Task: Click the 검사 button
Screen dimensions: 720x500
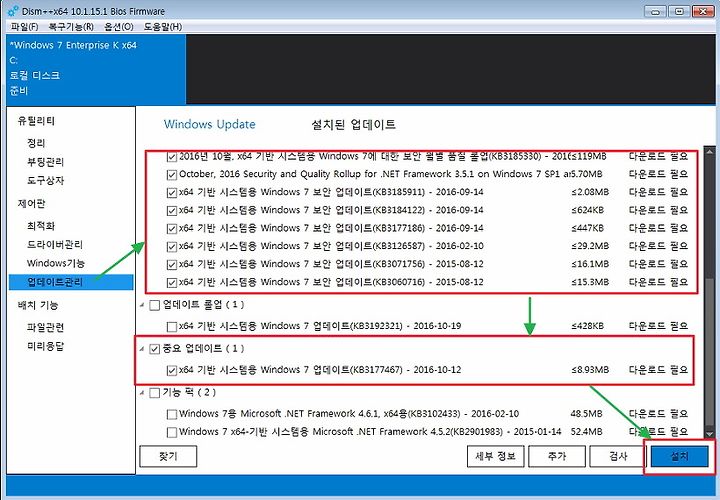Action: pos(618,456)
